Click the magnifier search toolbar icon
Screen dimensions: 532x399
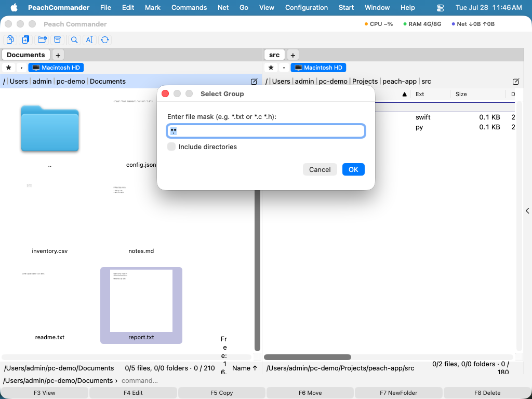74,39
